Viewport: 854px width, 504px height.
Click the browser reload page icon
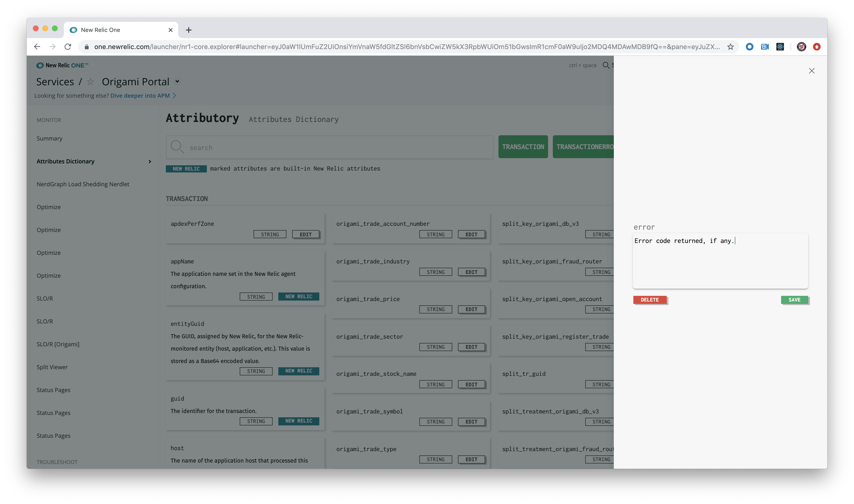point(68,47)
